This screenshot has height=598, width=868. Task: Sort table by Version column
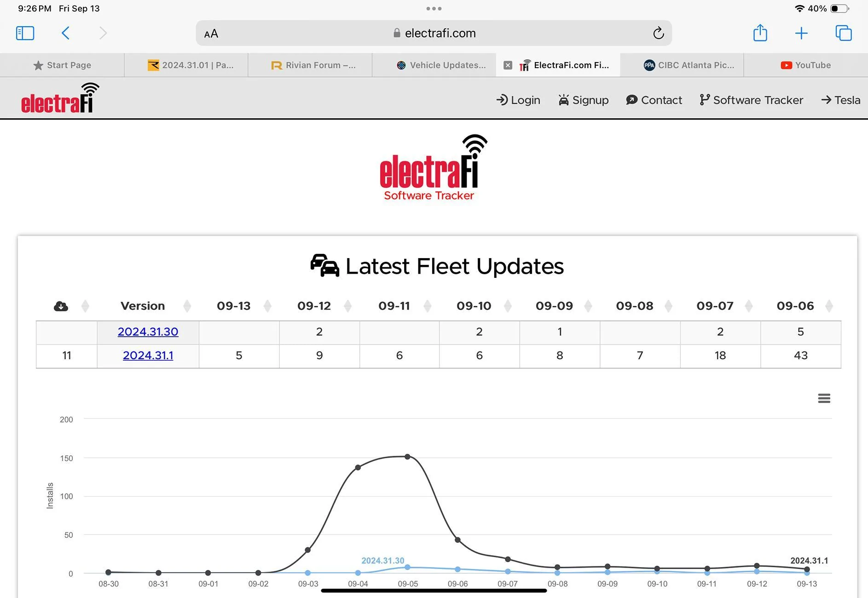(187, 306)
